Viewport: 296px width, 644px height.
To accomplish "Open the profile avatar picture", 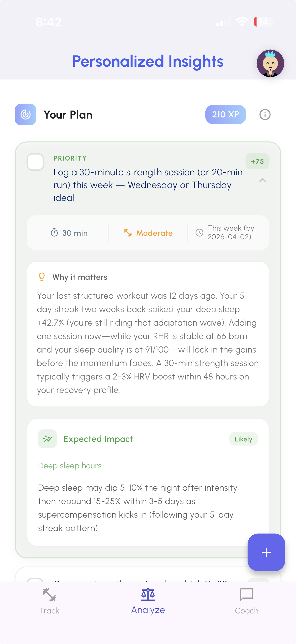I will (271, 64).
